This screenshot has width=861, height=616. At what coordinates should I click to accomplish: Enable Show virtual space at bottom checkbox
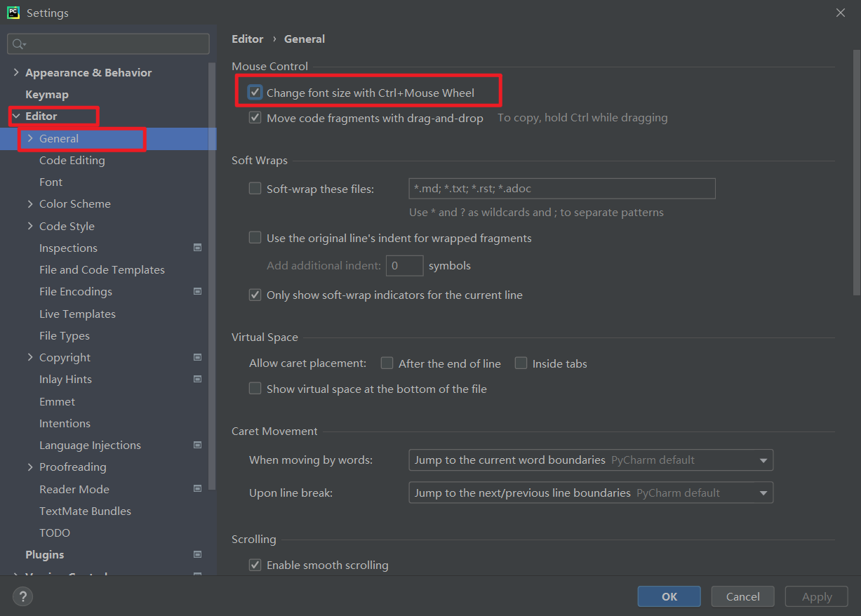[x=255, y=389]
